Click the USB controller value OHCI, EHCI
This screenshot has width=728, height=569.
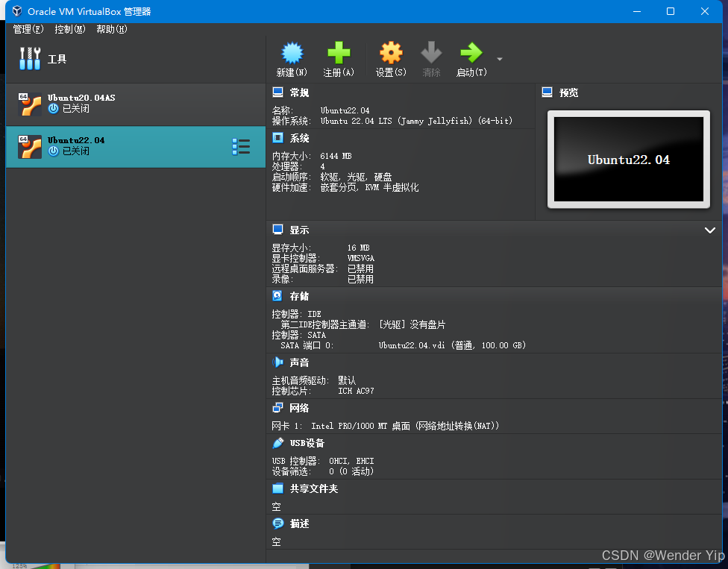tap(351, 462)
